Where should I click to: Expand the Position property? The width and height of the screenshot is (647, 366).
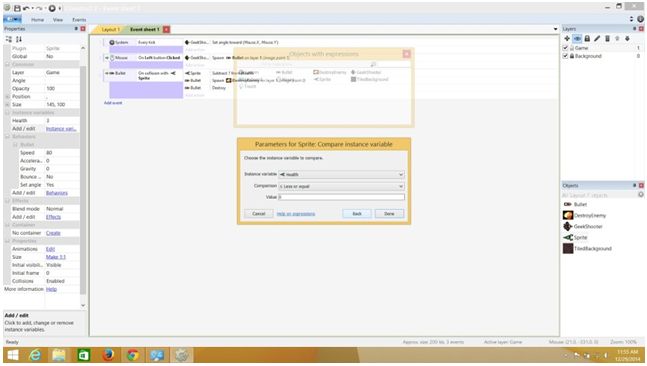[x=7, y=97]
